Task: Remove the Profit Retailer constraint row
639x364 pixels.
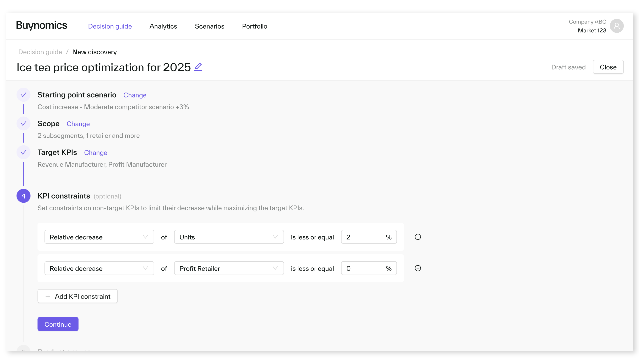Action: pos(418,268)
